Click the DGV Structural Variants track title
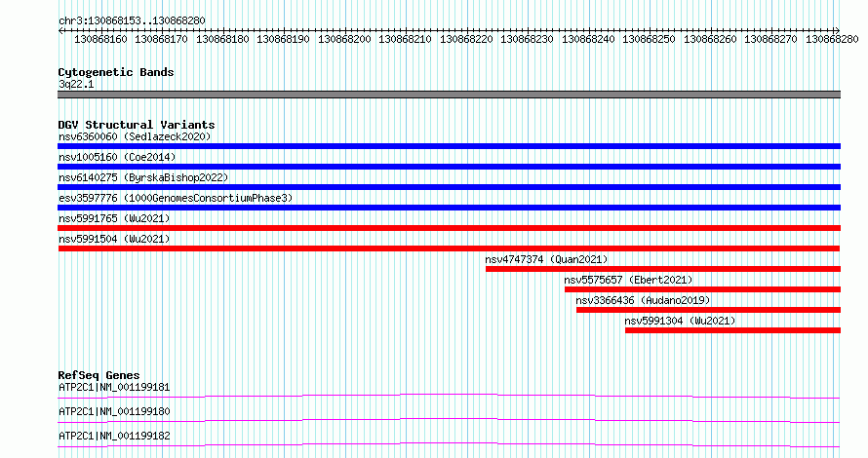This screenshot has height=458, width=868. point(137,125)
